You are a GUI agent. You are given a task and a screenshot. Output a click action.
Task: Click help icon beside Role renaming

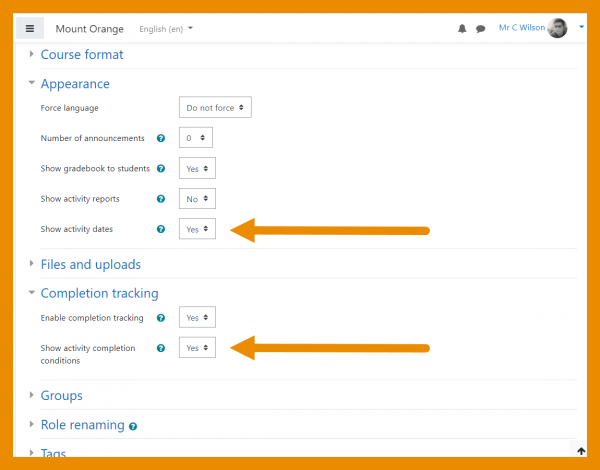[133, 426]
